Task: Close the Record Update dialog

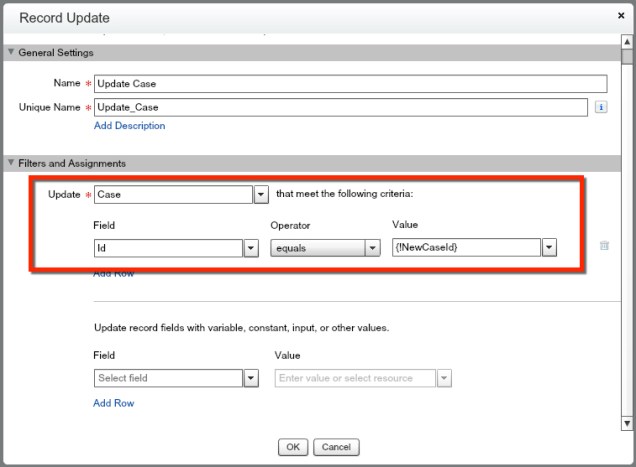Action: pyautogui.click(x=621, y=17)
